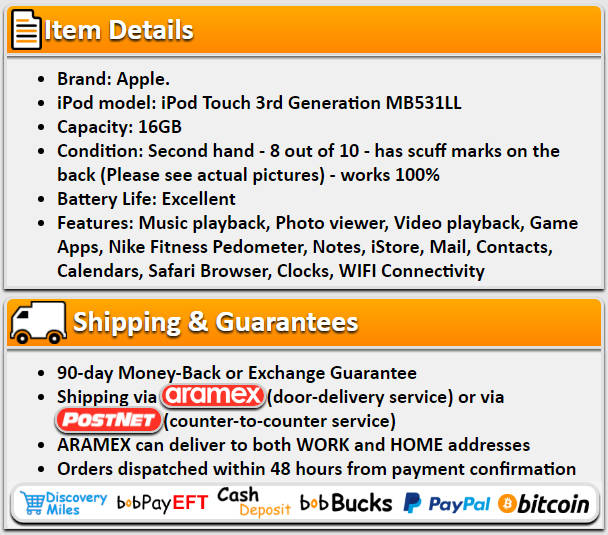This screenshot has height=535, width=608.
Task: Choose the bobBucks payment logo
Action: (x=346, y=503)
